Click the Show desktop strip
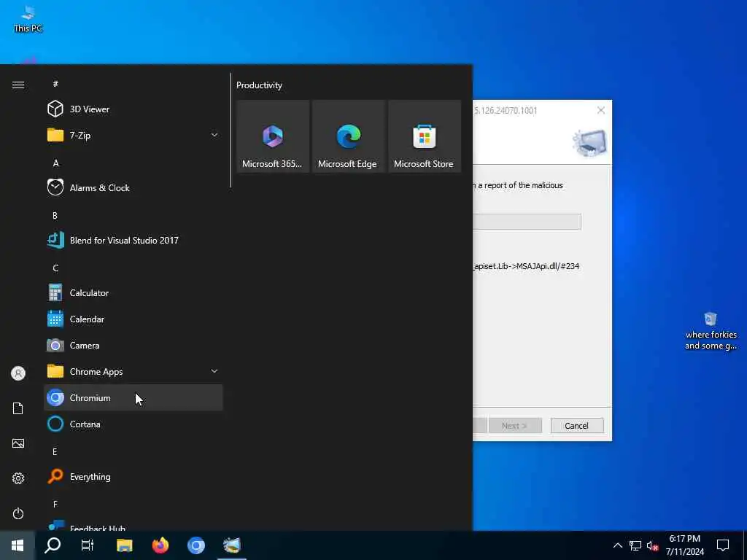 (x=745, y=545)
